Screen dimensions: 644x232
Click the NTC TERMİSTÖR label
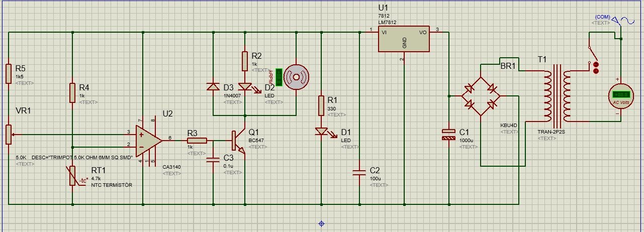coord(112,185)
